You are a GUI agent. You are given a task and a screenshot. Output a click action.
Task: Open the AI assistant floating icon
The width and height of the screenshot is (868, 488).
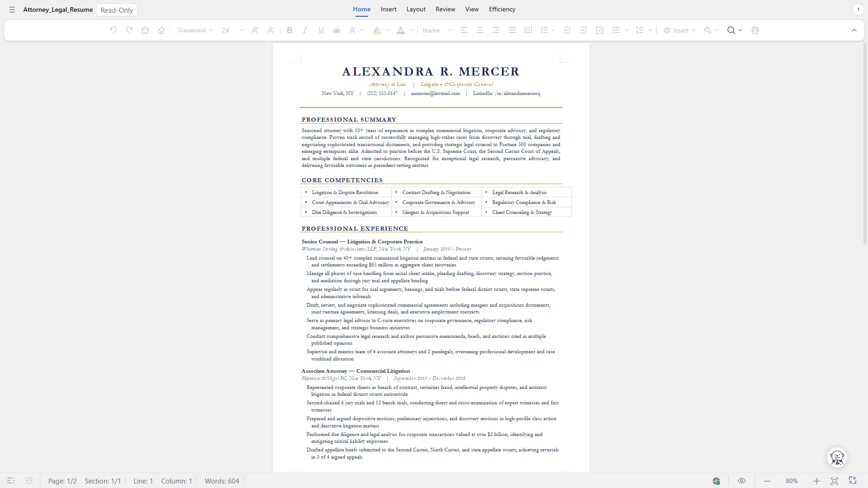(837, 457)
